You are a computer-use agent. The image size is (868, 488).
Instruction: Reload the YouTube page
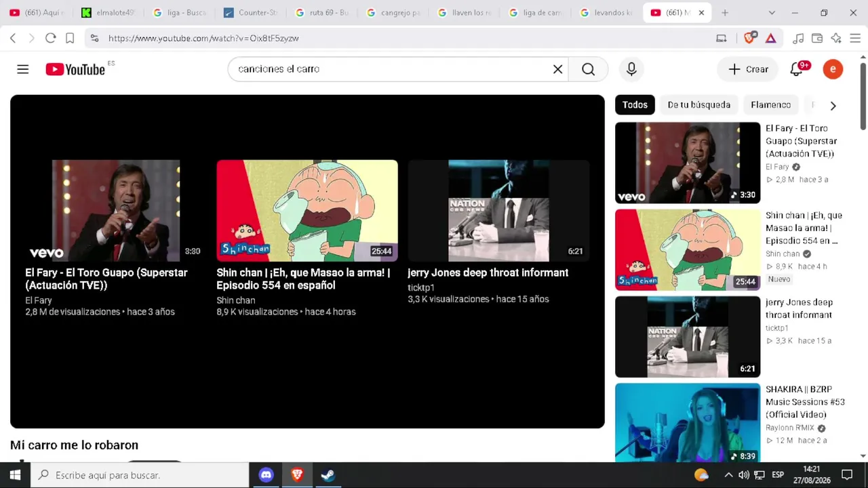tap(50, 38)
